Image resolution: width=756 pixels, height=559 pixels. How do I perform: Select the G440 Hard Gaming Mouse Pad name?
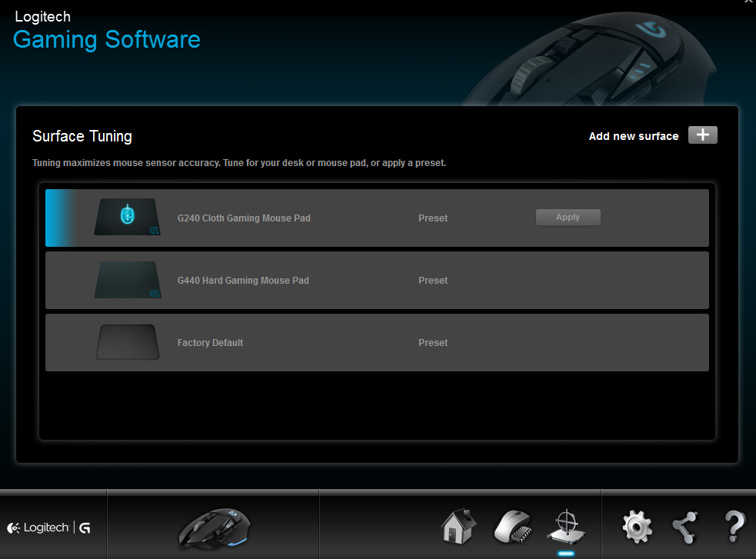[x=243, y=281]
